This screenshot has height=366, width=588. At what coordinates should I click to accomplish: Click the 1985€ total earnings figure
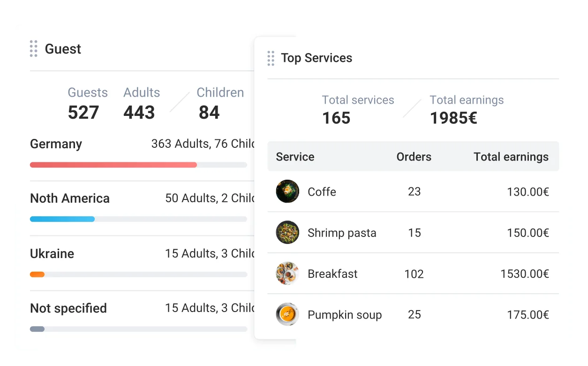tap(453, 118)
